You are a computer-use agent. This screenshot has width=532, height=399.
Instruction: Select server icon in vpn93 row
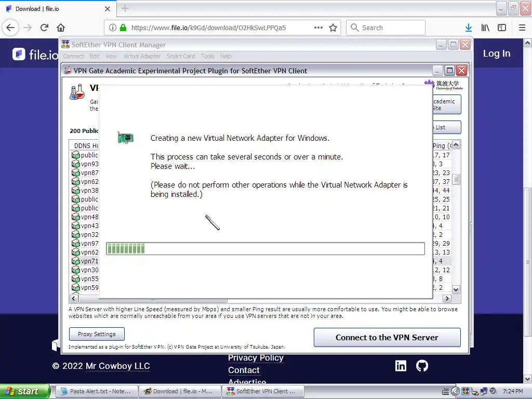[75, 164]
